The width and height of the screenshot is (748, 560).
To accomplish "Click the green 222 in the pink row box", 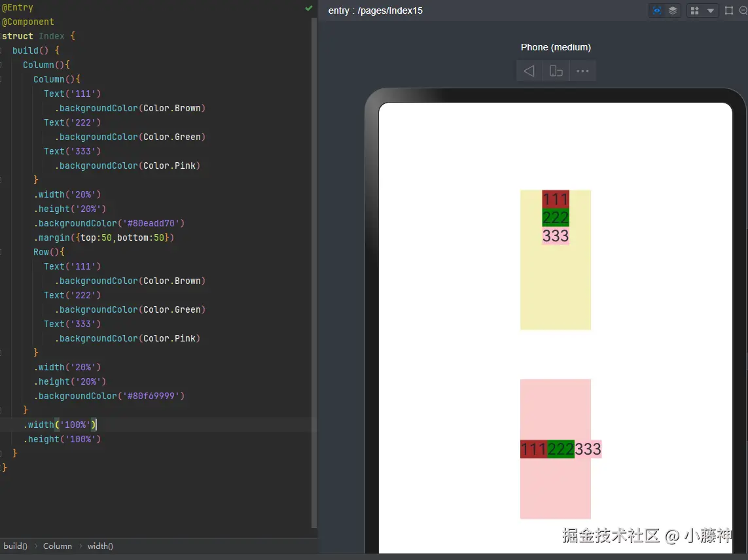I will 561,449.
